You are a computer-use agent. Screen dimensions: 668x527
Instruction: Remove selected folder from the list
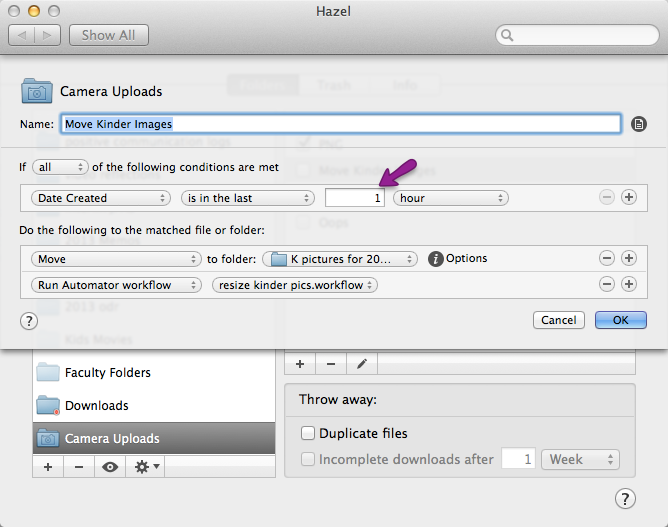(79, 467)
